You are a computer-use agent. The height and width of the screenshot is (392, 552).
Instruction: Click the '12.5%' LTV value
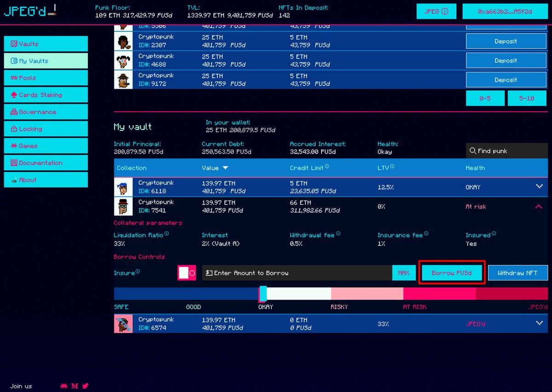tap(385, 187)
